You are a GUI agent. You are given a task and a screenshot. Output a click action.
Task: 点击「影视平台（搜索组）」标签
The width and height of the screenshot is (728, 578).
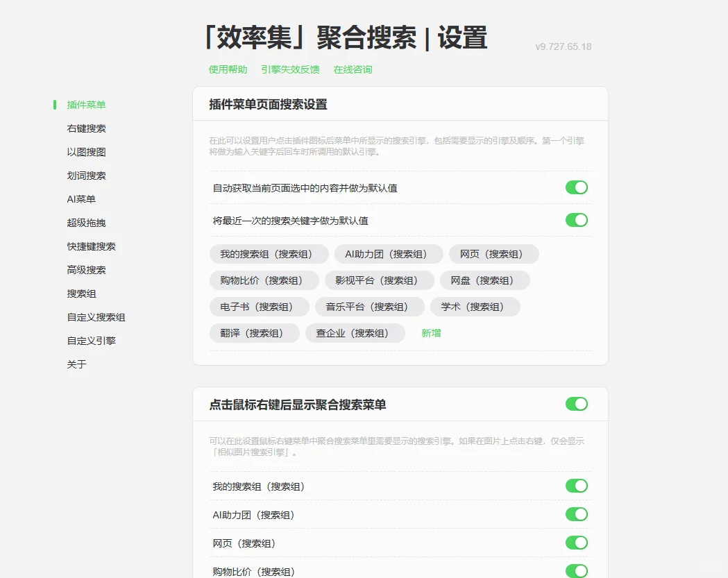(x=379, y=280)
